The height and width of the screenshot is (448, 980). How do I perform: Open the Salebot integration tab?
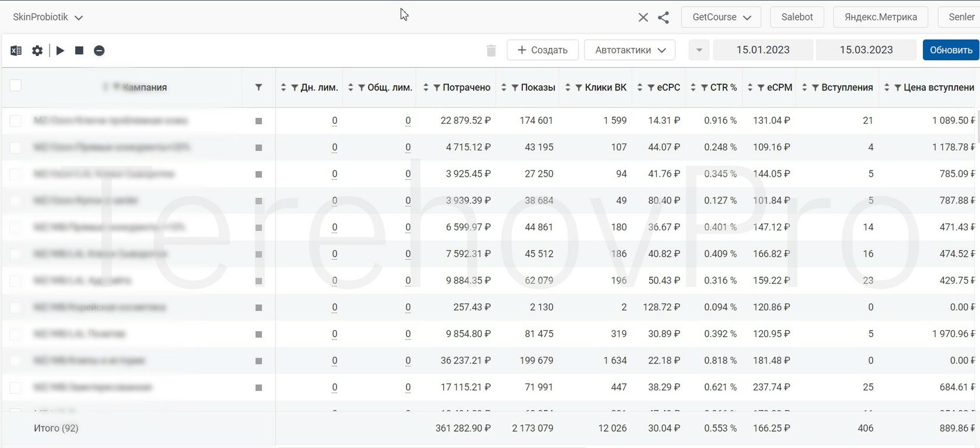(797, 17)
